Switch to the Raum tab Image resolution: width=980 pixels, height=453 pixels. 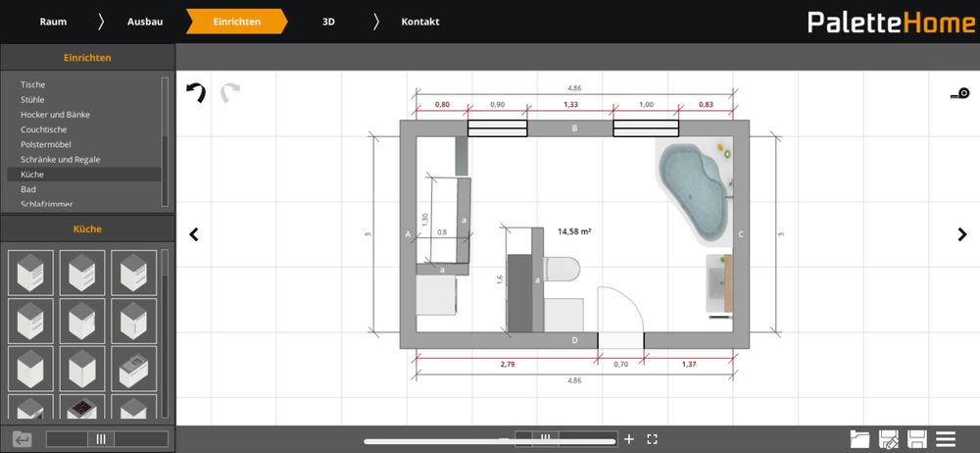pyautogui.click(x=53, y=22)
